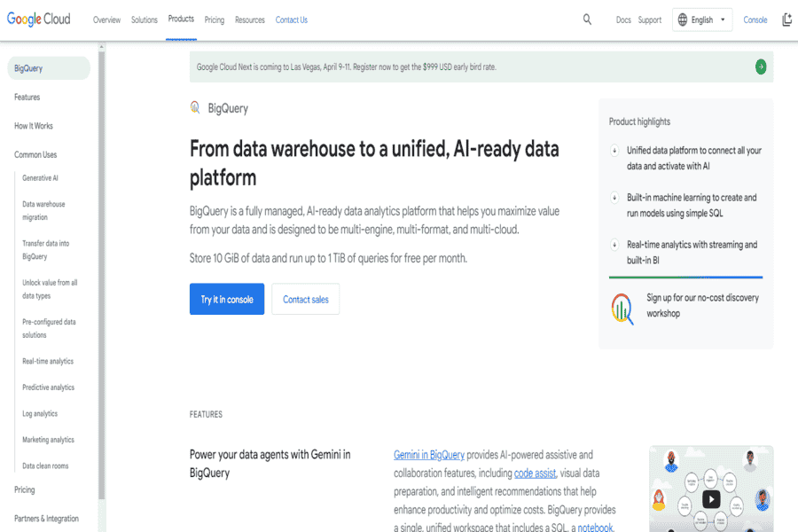Click the Product highlights heading

point(639,121)
